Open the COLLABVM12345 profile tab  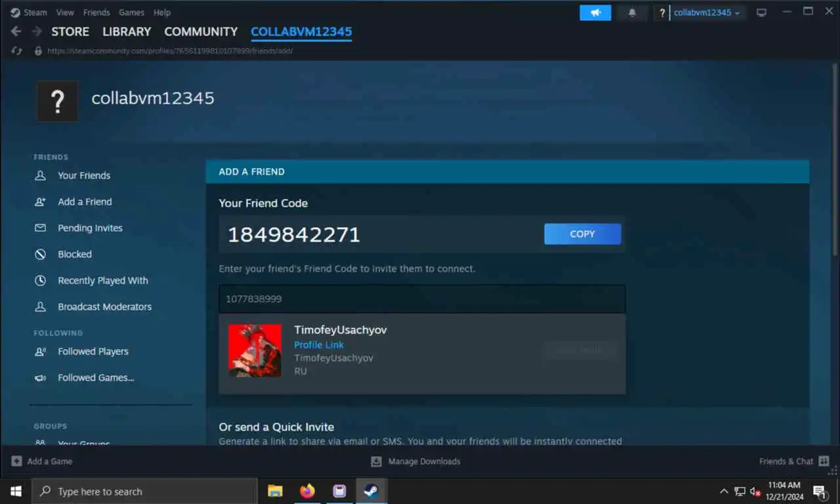click(x=301, y=31)
